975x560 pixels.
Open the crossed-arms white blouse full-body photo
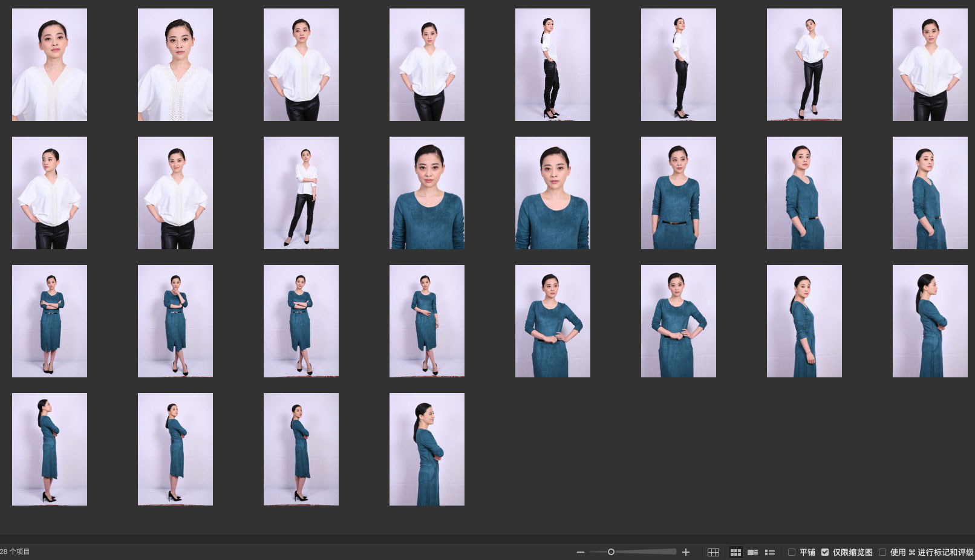[x=301, y=193]
